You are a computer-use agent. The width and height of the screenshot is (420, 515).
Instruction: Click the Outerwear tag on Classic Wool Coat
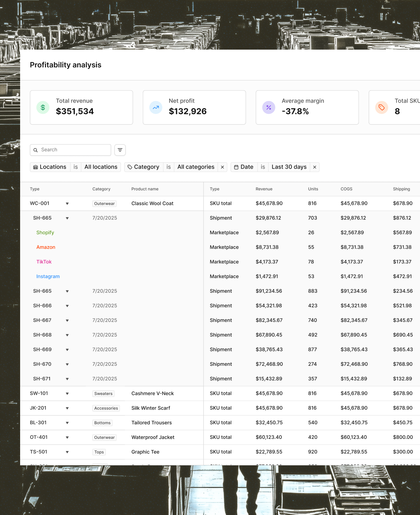coord(104,204)
